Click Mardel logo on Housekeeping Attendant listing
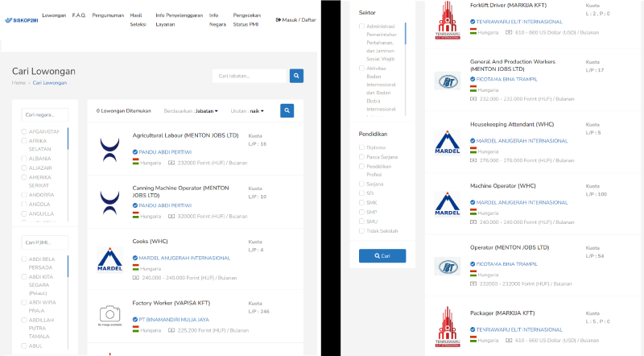This screenshot has height=356, width=644. [x=448, y=143]
